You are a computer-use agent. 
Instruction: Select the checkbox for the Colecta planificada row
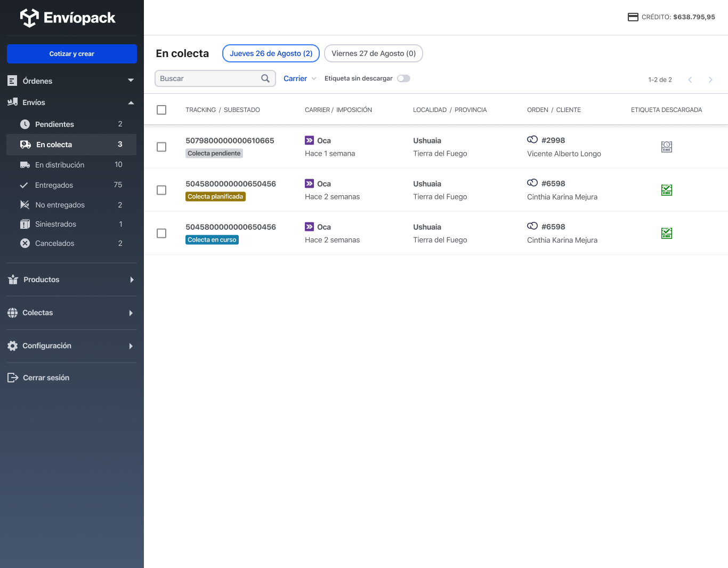point(161,190)
